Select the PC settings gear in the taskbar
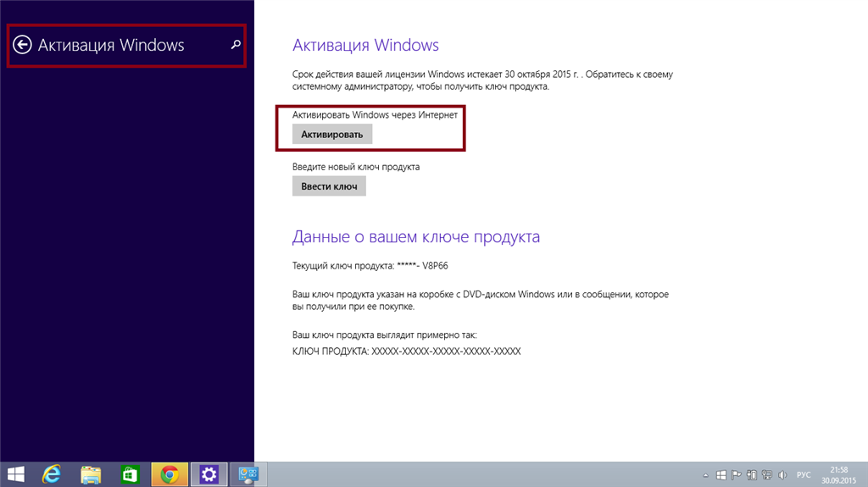 pos(209,474)
